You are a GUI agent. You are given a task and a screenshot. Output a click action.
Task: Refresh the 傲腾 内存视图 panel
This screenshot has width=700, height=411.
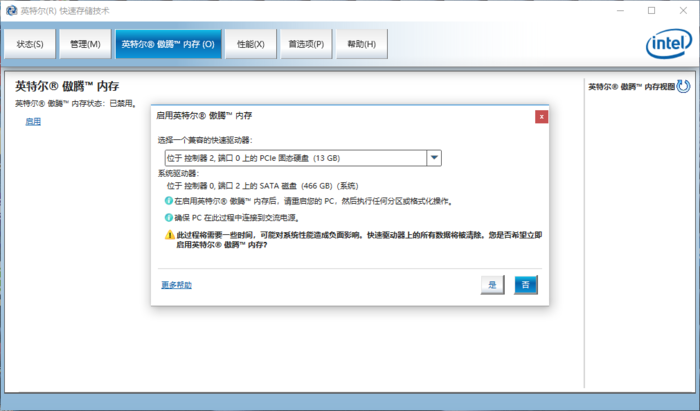tap(683, 86)
